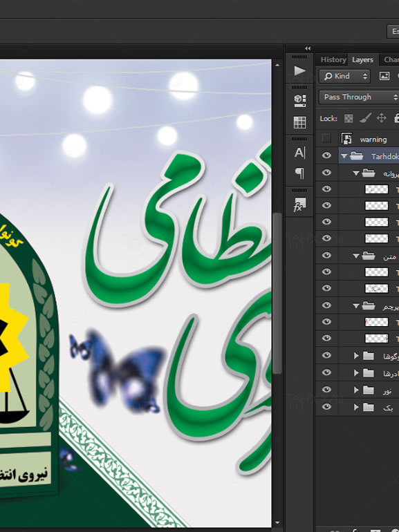Image resolution: width=399 pixels, height=532 pixels.
Task: Open the Pass Through blend mode dropdown
Action: click(x=359, y=97)
